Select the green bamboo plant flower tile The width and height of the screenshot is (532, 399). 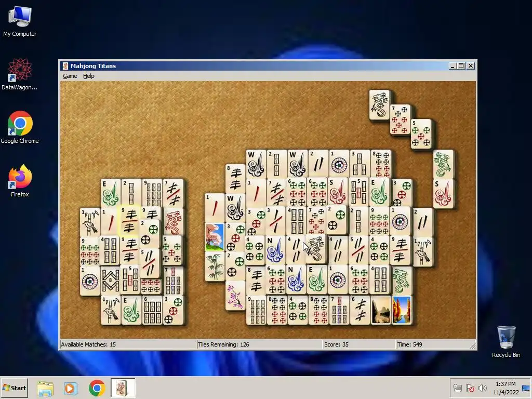point(215,267)
